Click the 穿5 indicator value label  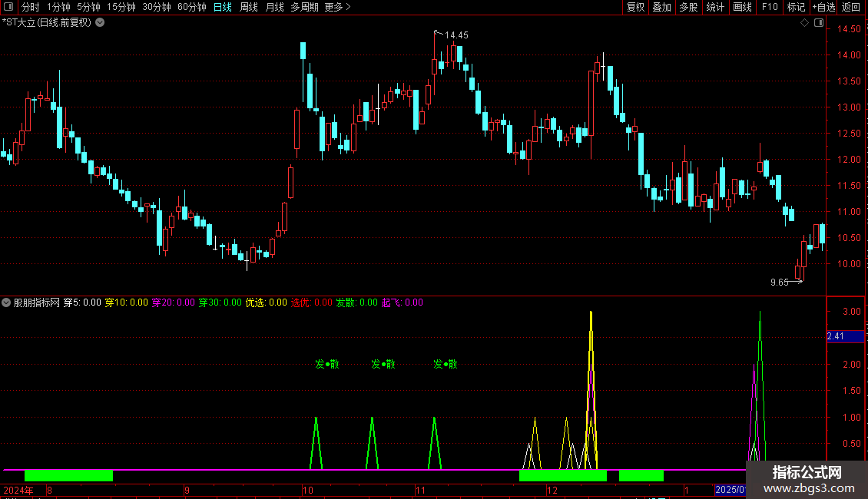point(82,302)
